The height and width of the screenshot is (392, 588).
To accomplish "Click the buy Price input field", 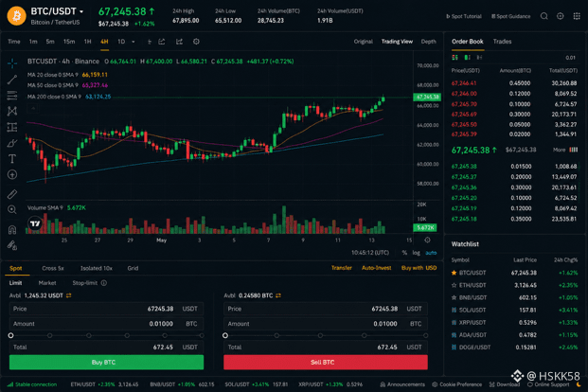I will pos(106,309).
